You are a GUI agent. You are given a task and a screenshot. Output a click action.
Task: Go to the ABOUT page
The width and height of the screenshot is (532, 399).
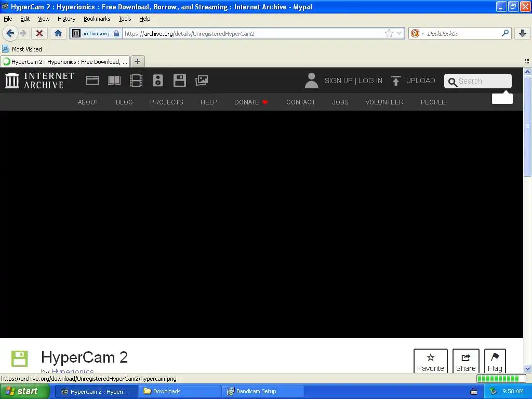88,102
